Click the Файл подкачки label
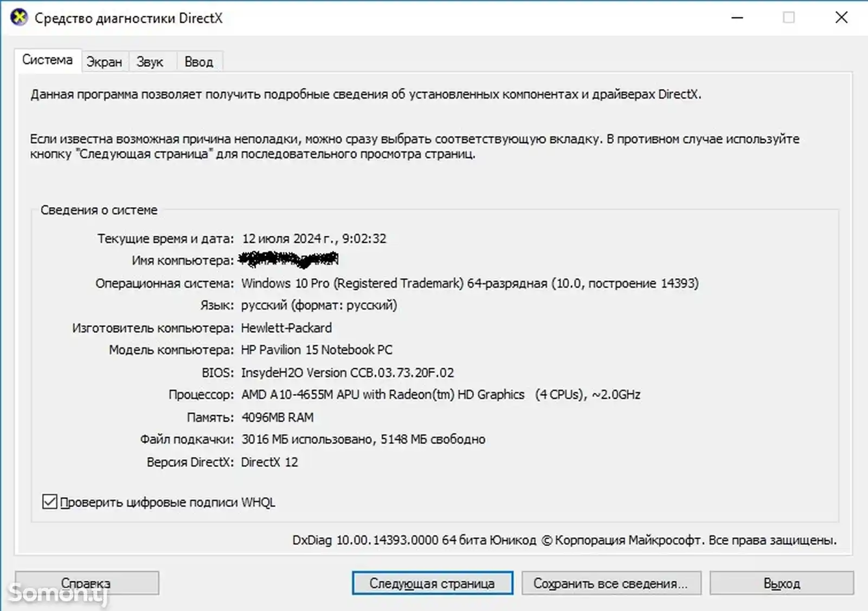The image size is (868, 611). (187, 439)
